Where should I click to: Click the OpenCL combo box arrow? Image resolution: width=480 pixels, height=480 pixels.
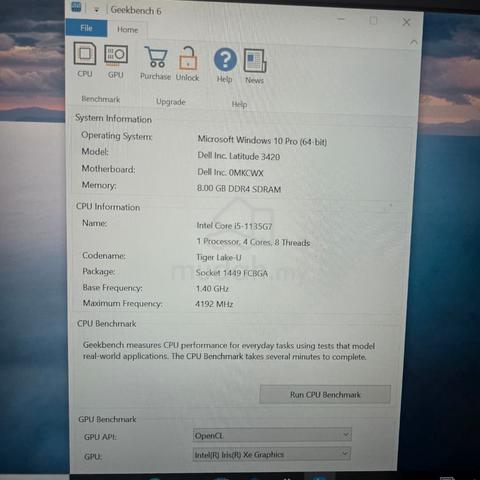(346, 435)
